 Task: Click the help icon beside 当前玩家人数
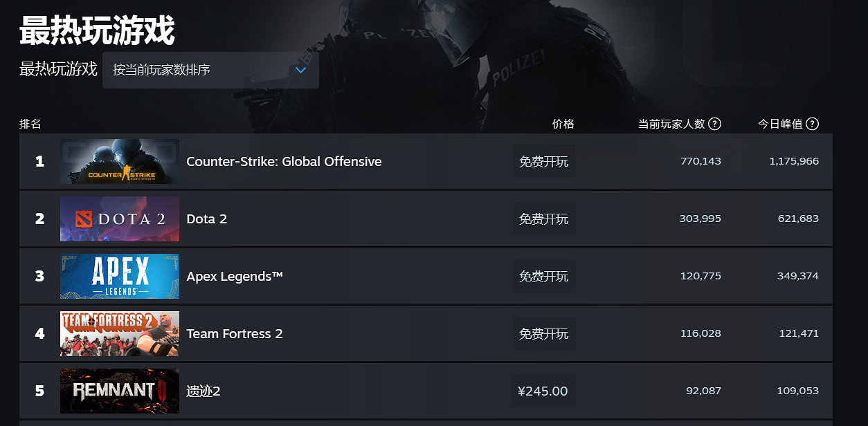click(x=715, y=124)
